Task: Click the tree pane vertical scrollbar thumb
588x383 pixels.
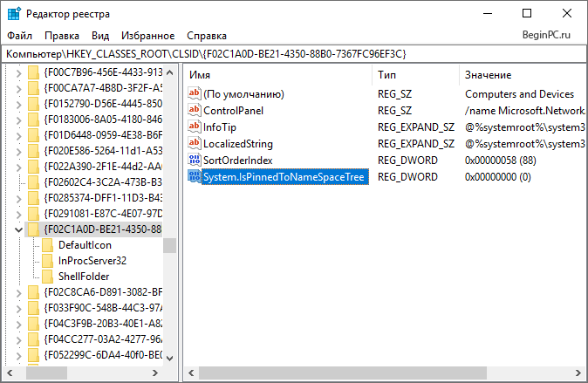Action: click(169, 246)
